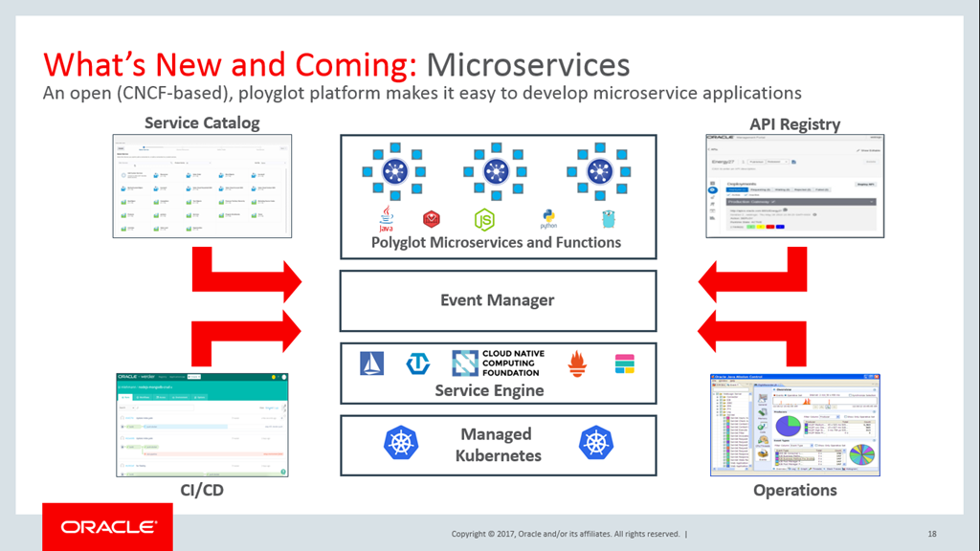Viewport: 980px width, 551px height.
Task: Open the Operations Mission Control screenshot
Action: pyautogui.click(x=794, y=425)
